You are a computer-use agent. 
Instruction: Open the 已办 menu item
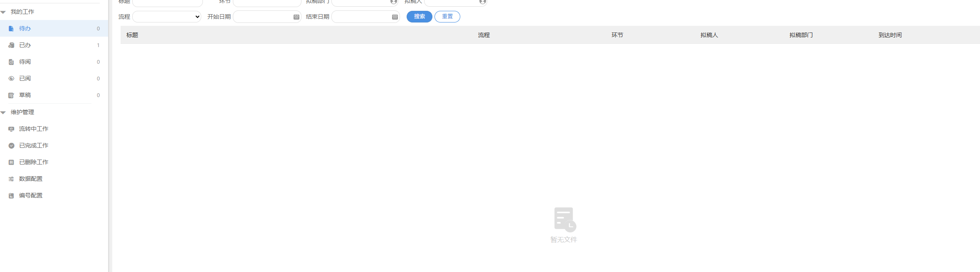54,45
